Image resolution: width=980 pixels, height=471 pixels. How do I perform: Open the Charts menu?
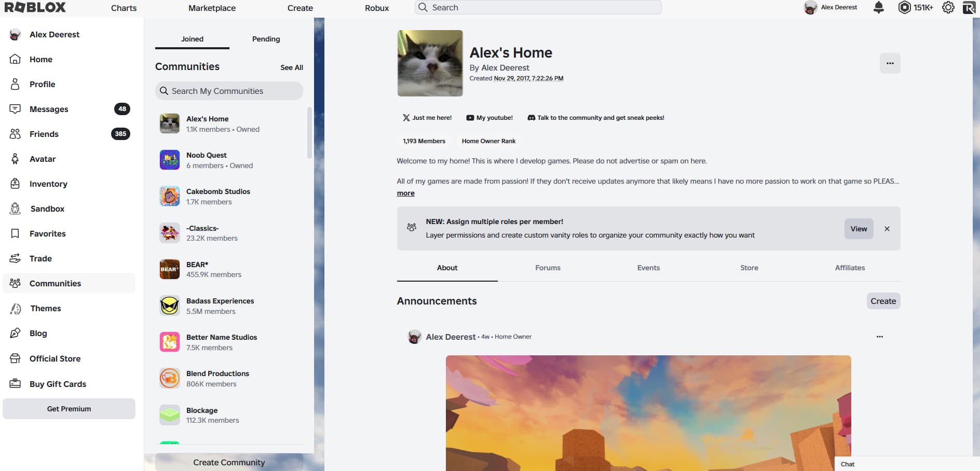pos(124,8)
